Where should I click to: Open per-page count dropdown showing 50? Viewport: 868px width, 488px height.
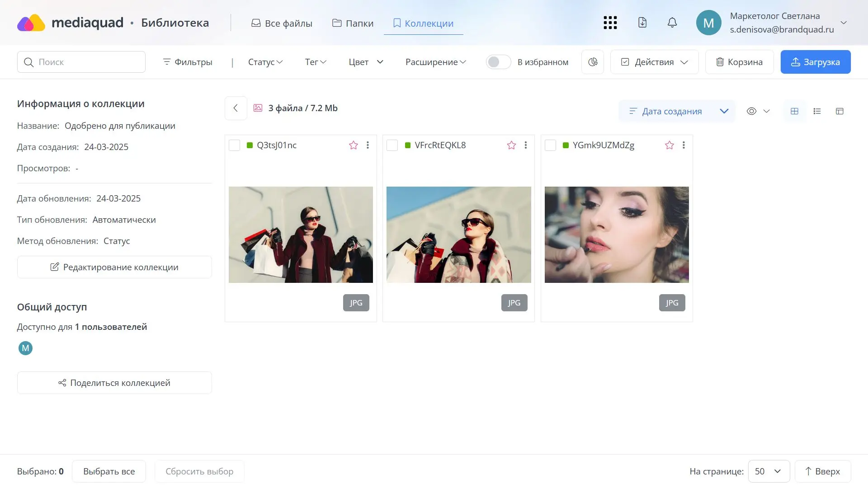(769, 471)
